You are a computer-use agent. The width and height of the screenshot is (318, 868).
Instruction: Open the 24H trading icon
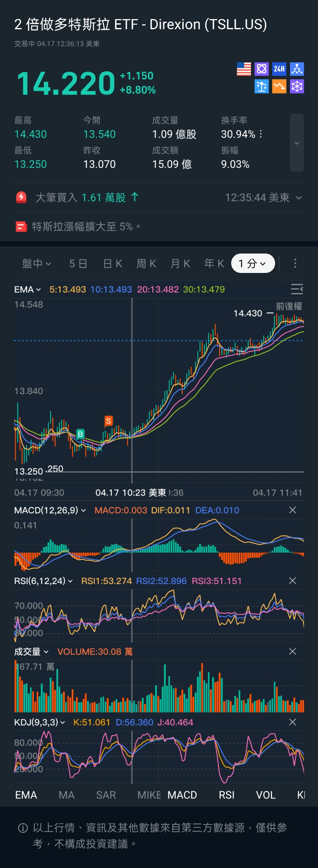279,69
